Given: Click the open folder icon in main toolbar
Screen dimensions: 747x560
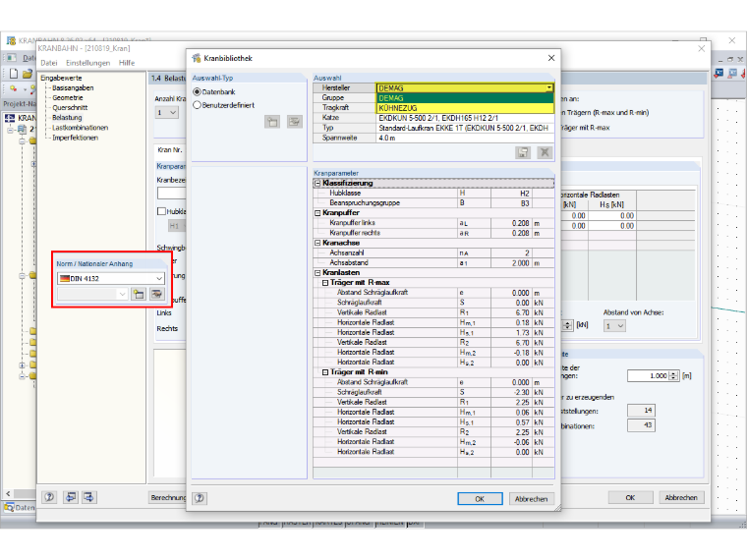Looking at the screenshot, I should (28, 74).
